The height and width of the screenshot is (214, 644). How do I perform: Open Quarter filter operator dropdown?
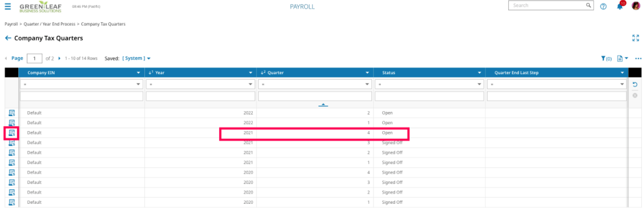315,84
